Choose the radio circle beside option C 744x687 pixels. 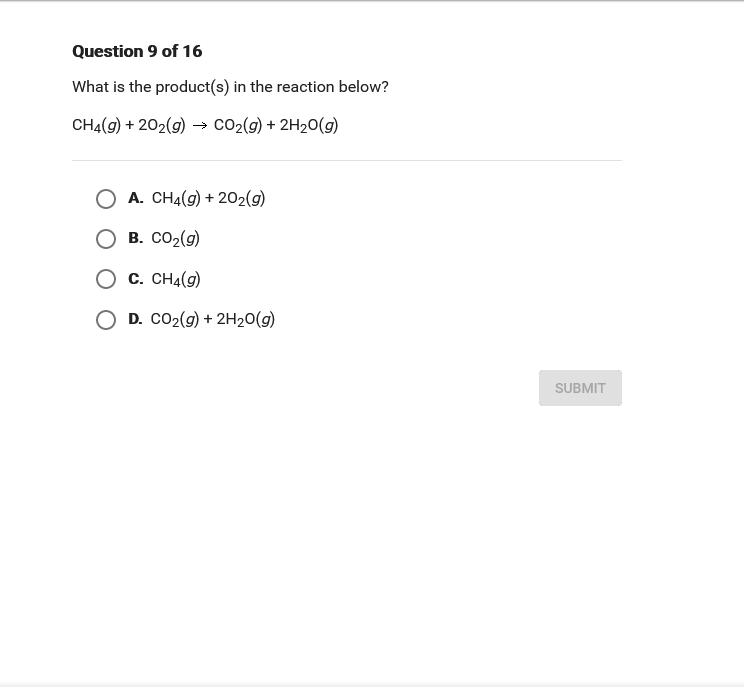click(x=106, y=279)
